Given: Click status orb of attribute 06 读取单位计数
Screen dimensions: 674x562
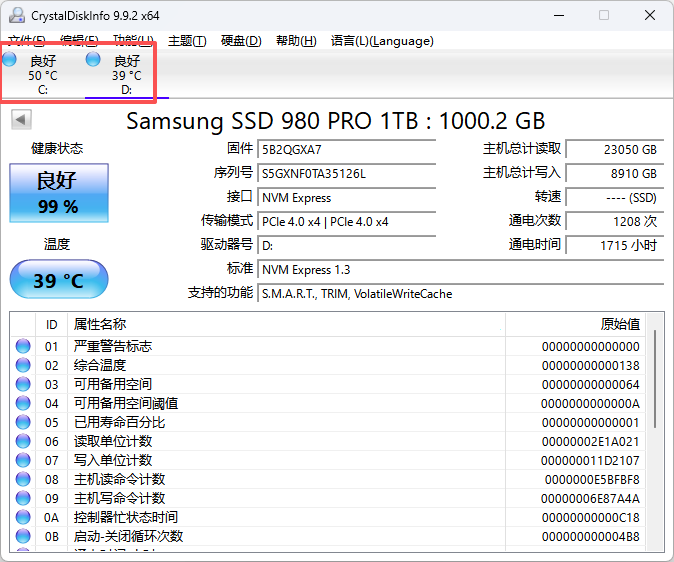Looking at the screenshot, I should tap(23, 441).
